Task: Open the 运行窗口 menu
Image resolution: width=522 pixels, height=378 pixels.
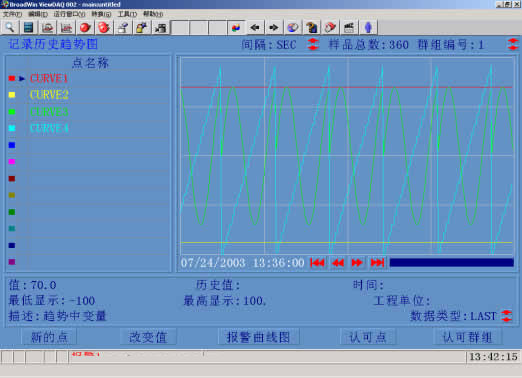Action: pos(69,14)
